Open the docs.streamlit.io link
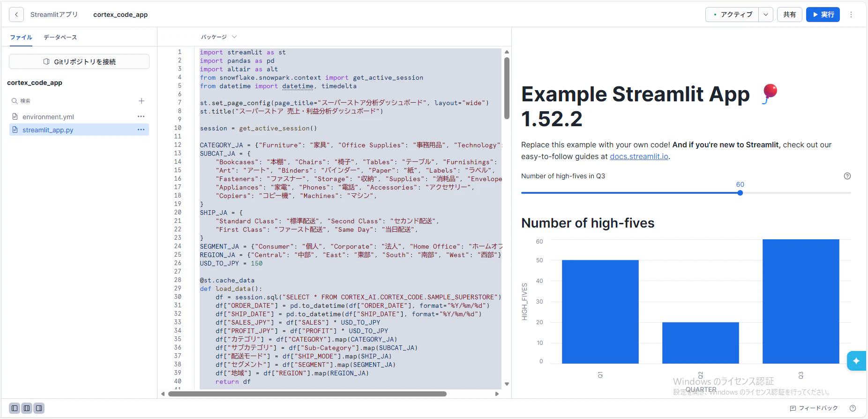Viewport: 868px width, 419px height. pos(639,156)
